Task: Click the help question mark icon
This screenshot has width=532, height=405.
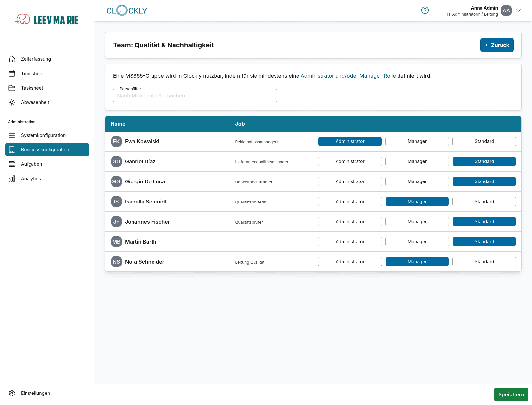Action: coord(425,11)
